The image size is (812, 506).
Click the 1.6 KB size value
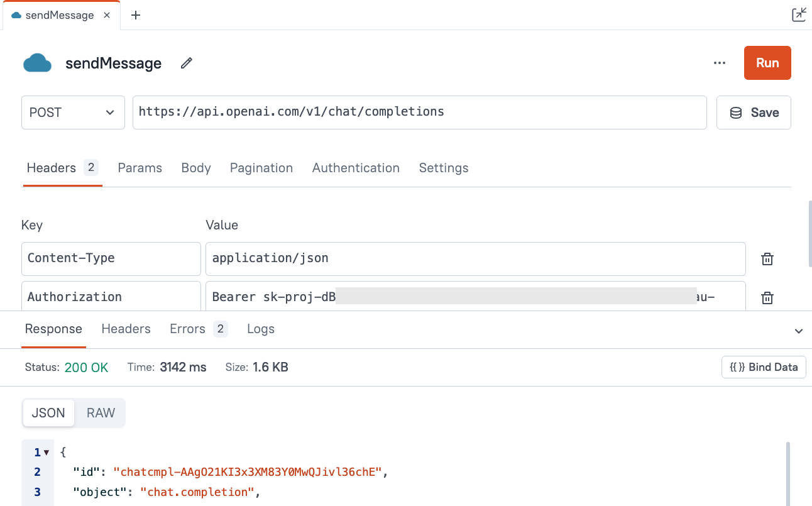[270, 368]
